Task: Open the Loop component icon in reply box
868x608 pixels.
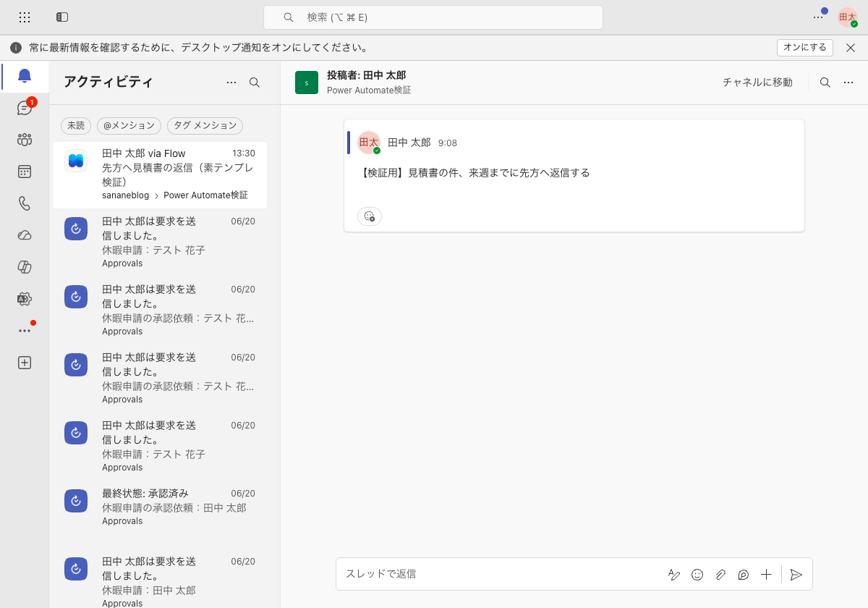Action: point(744,575)
